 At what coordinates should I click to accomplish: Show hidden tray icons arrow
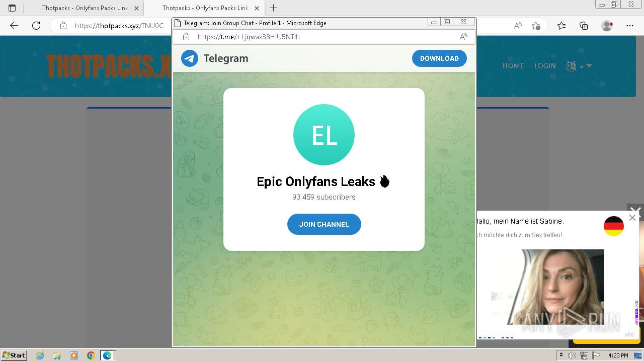click(x=561, y=355)
